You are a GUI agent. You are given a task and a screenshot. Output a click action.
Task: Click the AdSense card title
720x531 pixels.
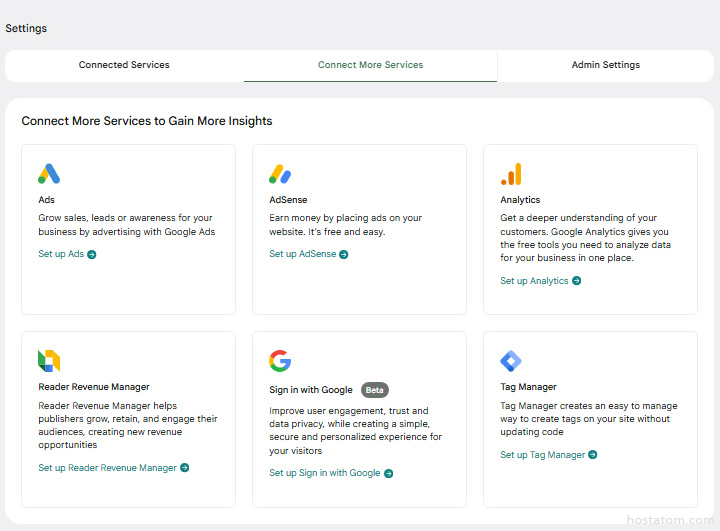pos(288,200)
